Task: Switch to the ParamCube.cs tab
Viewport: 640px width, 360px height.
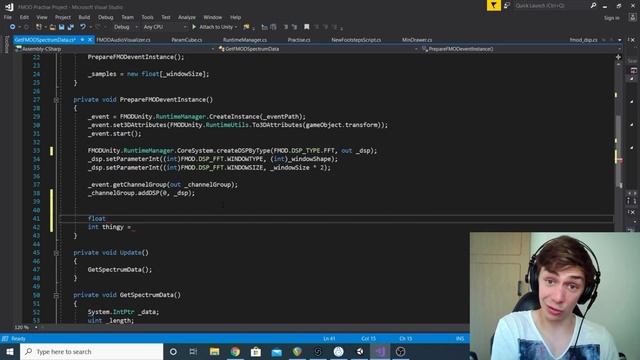Action: coord(187,40)
